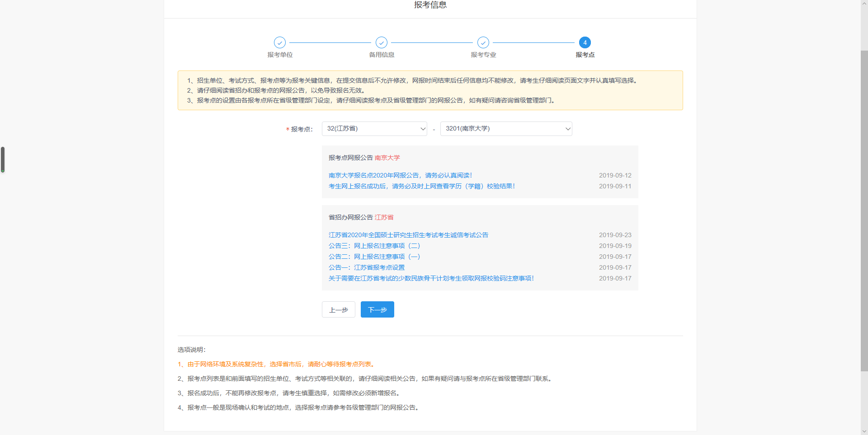Click the 报考单位 step checkmark icon
This screenshot has width=868, height=435.
coord(280,42)
